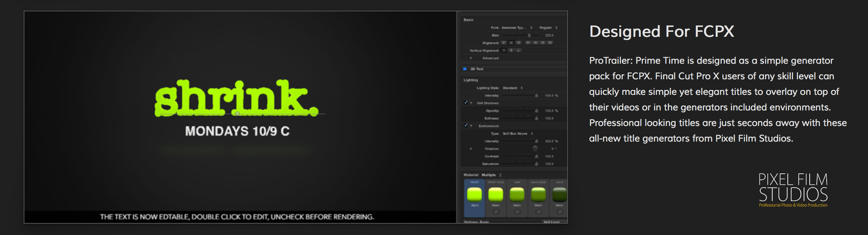Click the first horizontal Alignment icon

504,43
